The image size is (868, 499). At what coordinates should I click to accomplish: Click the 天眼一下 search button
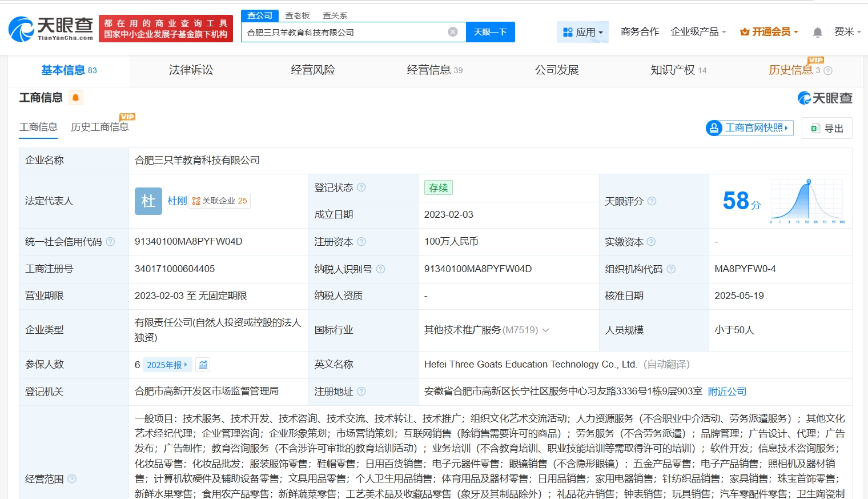[491, 32]
